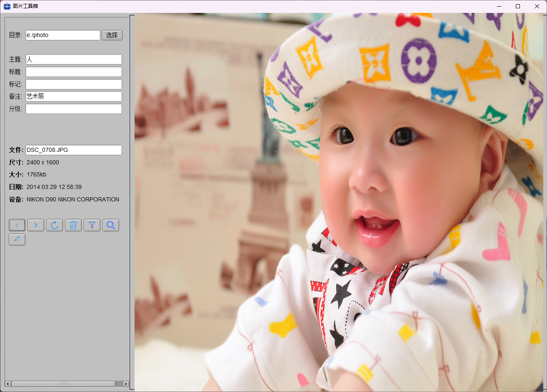Click the magnifier search icon
This screenshot has height=392, width=547.
pyautogui.click(x=111, y=225)
